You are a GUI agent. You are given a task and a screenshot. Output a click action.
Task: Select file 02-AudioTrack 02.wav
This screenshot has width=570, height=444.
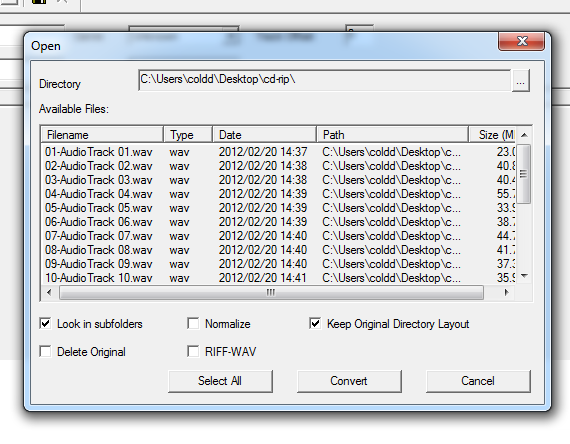(99, 166)
